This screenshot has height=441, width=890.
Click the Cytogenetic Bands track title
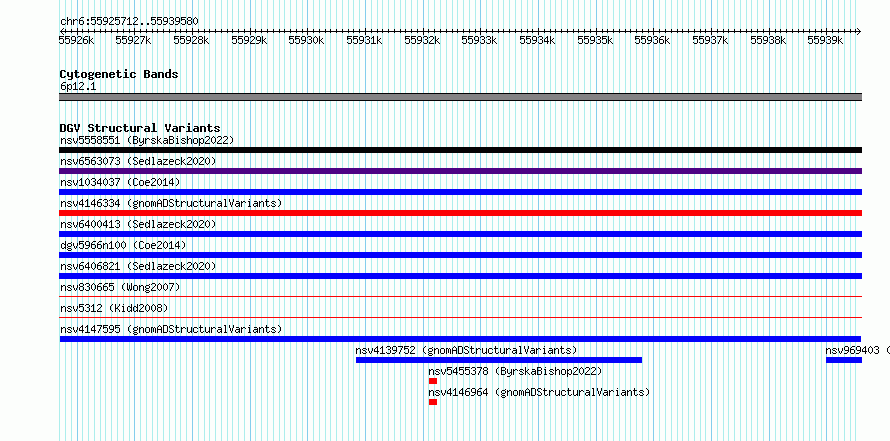coord(119,74)
